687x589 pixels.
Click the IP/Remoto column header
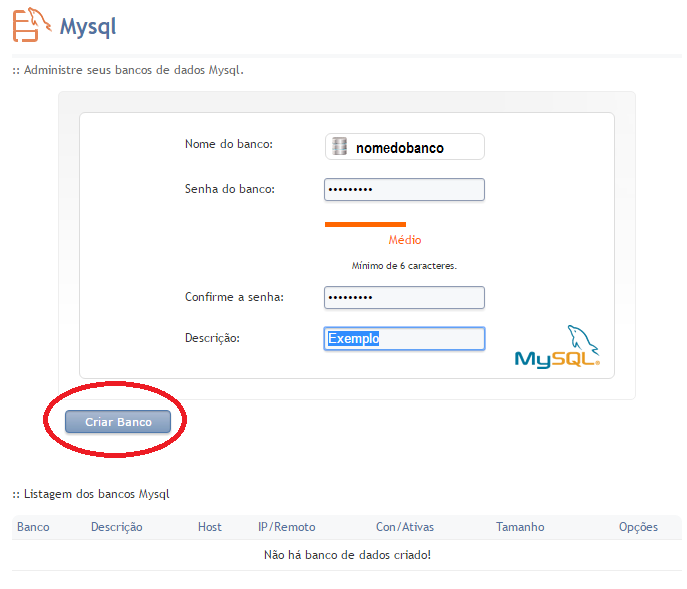(x=286, y=527)
